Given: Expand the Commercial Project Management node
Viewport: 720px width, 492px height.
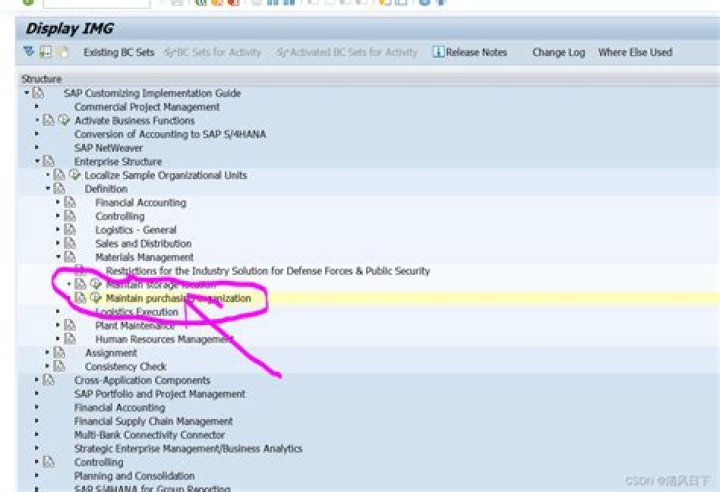Looking at the screenshot, I should tap(37, 107).
